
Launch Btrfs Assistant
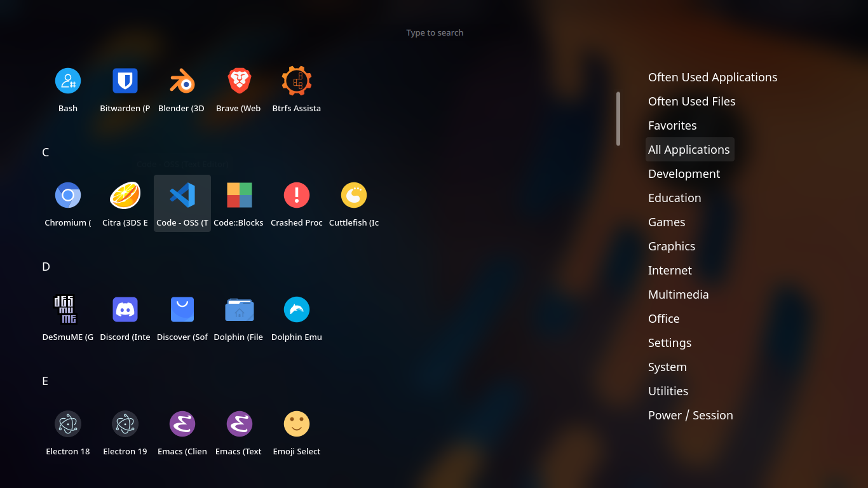coord(297,89)
